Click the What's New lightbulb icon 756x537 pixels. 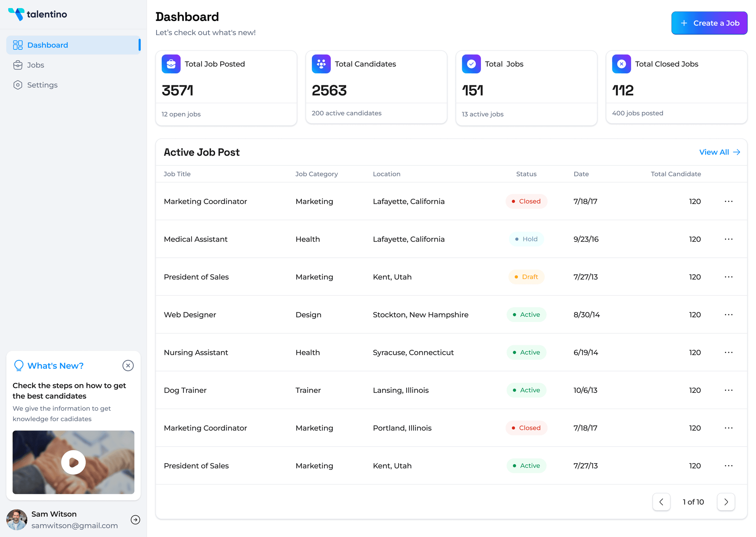point(18,365)
